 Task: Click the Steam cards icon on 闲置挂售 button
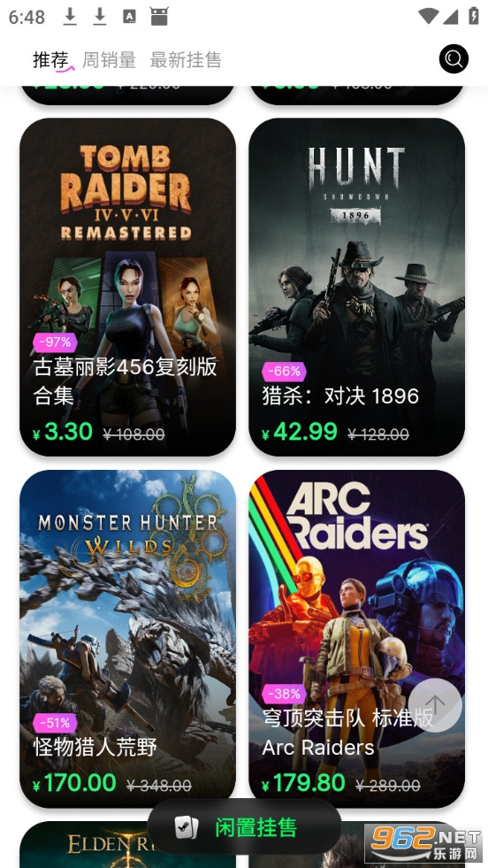click(x=186, y=827)
